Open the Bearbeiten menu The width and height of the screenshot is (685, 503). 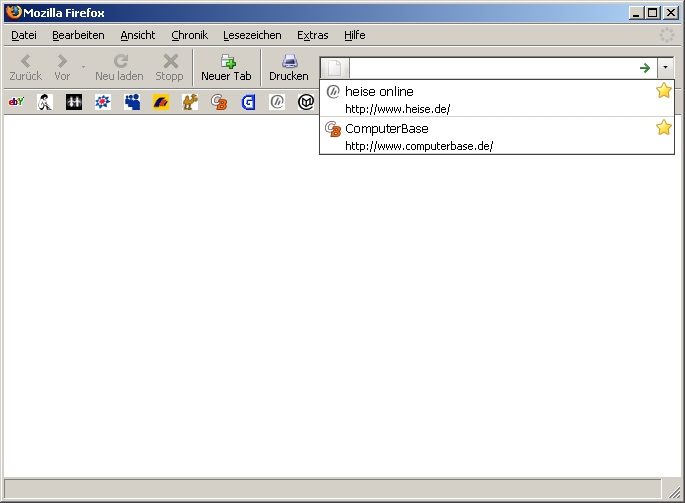coord(78,35)
